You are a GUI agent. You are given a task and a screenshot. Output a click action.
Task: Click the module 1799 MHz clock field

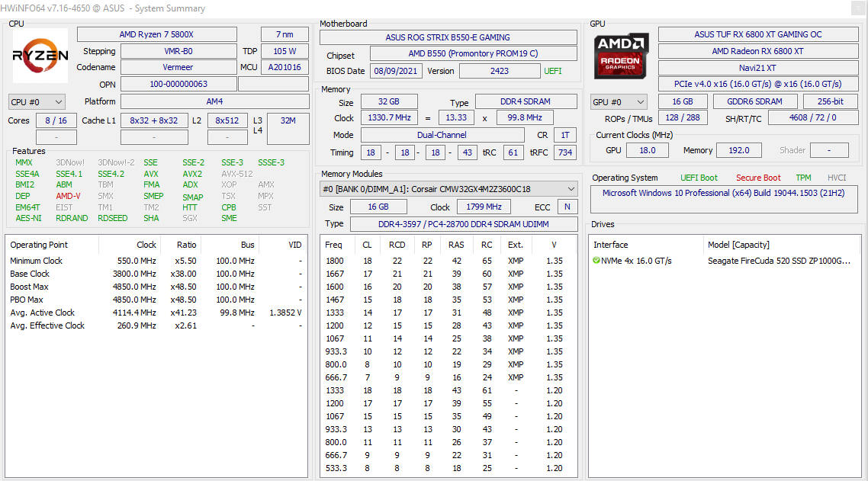pos(484,207)
